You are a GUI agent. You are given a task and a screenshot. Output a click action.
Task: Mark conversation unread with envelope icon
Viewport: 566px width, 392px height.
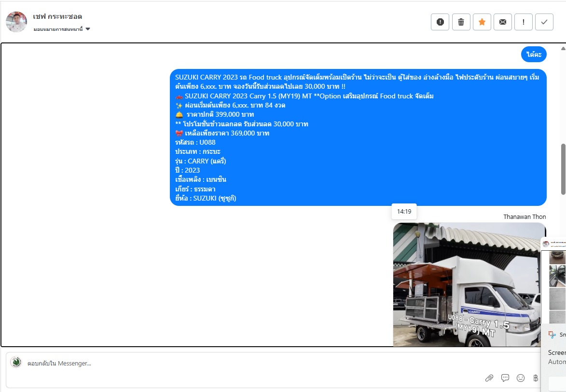(x=502, y=22)
